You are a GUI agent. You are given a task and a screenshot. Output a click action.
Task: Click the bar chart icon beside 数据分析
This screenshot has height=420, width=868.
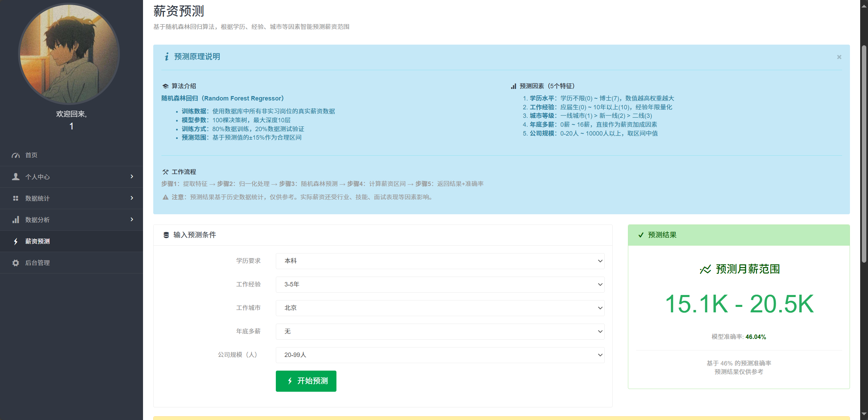16,220
